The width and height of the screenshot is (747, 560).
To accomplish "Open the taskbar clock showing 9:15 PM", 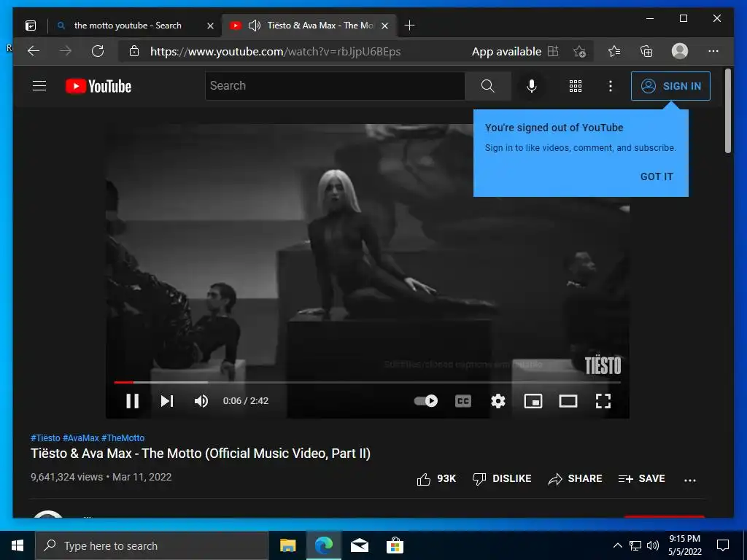I will point(684,545).
